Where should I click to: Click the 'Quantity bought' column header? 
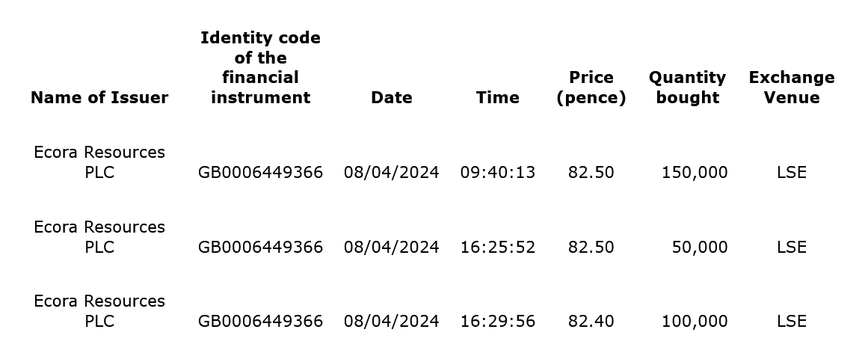point(687,88)
